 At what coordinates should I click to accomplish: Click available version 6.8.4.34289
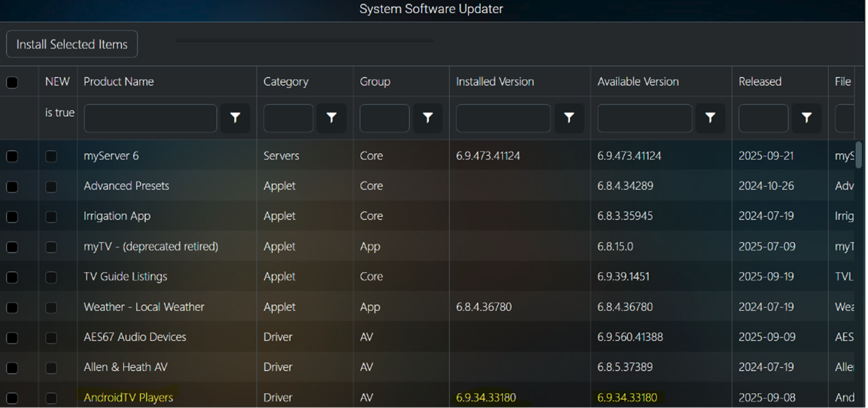point(625,186)
